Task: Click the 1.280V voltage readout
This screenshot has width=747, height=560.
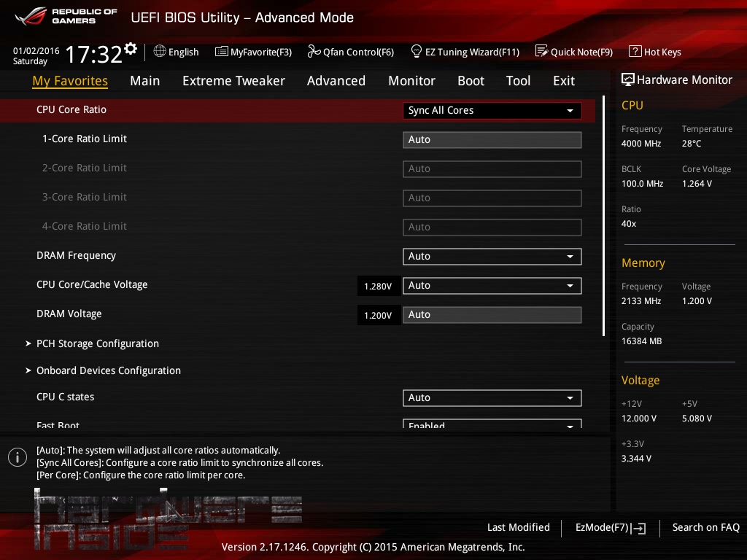Action: (378, 286)
